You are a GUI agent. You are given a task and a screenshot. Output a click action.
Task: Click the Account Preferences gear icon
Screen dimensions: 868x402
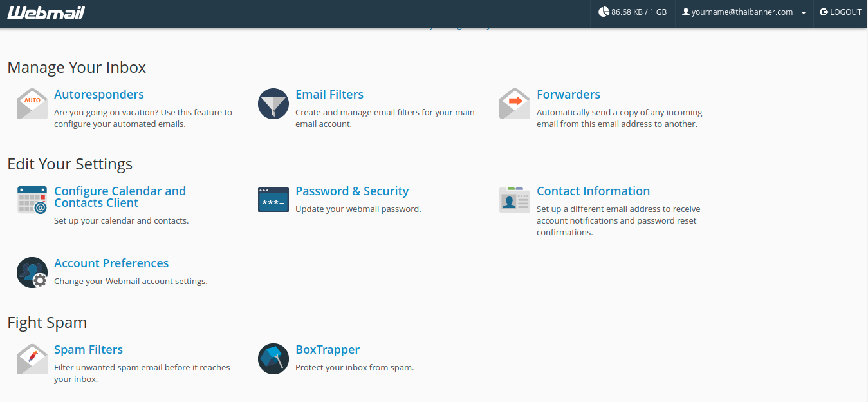(x=32, y=273)
